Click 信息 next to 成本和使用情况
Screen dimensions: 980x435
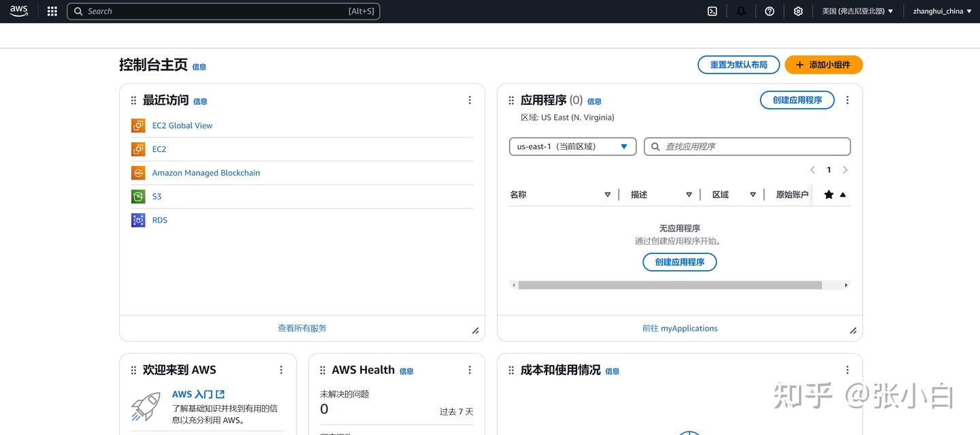(x=612, y=371)
